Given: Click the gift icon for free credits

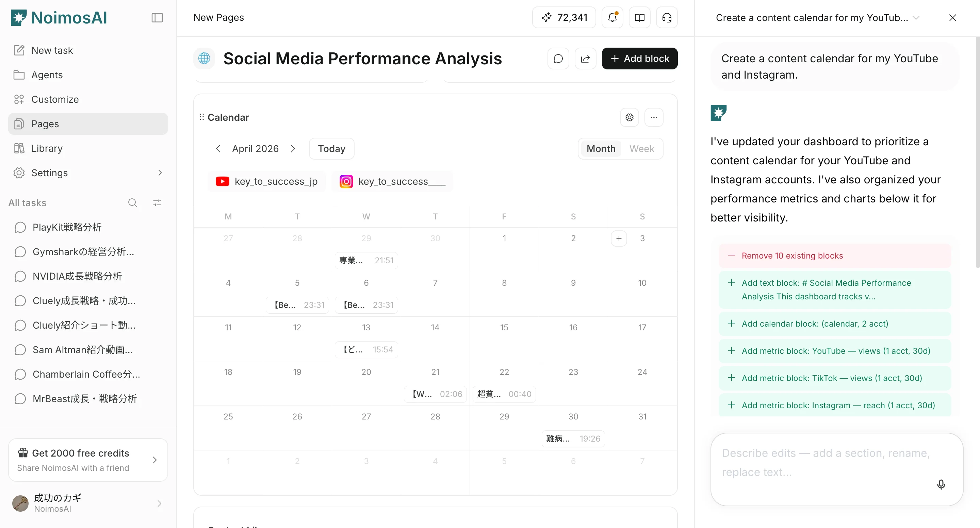Looking at the screenshot, I should 23,453.
